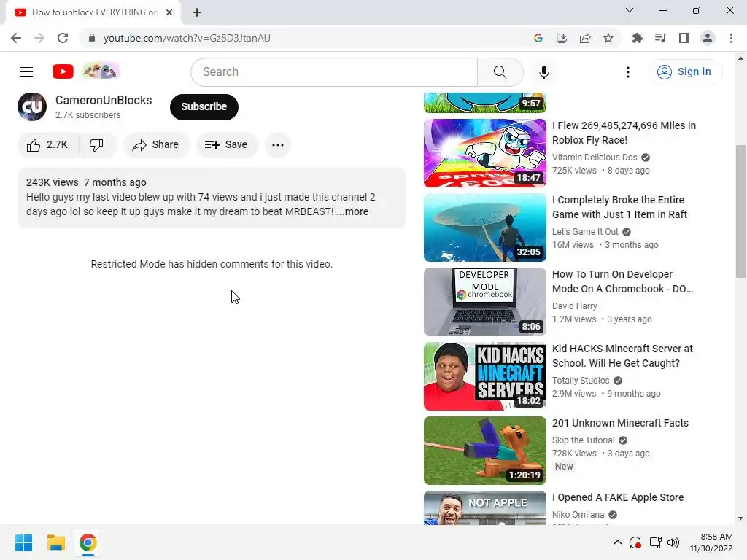Visit David Harry channel

pyautogui.click(x=575, y=306)
